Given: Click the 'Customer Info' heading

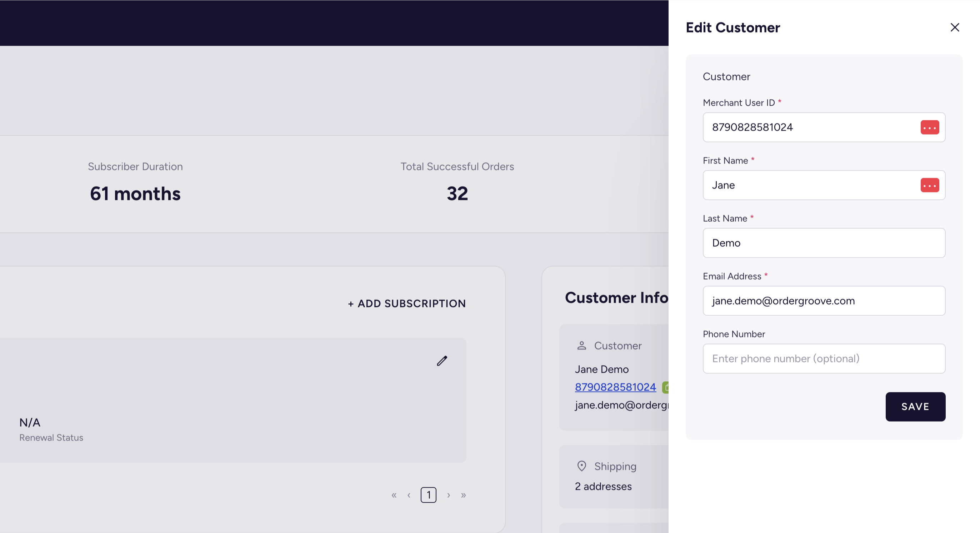Looking at the screenshot, I should coord(617,298).
